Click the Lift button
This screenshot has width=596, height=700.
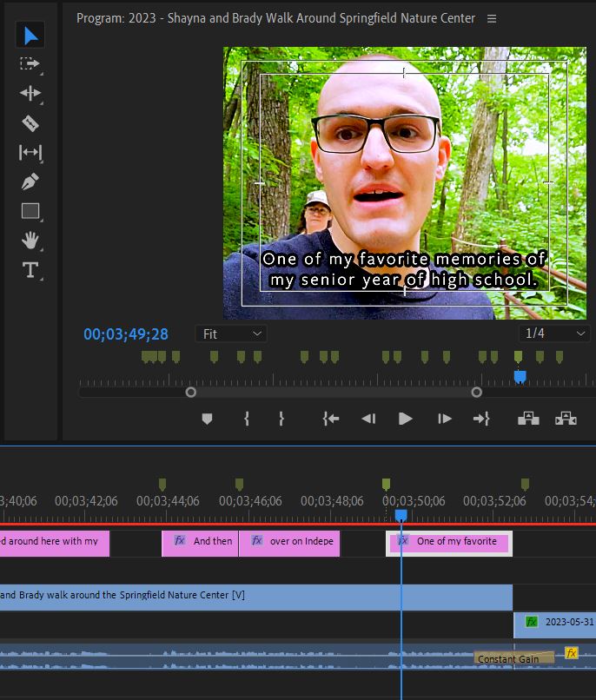point(528,419)
